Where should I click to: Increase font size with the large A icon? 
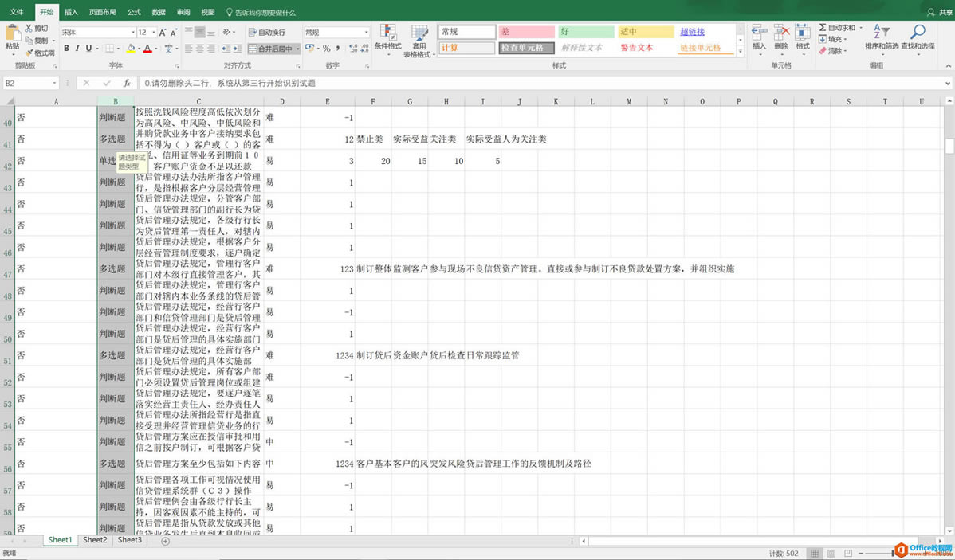pyautogui.click(x=163, y=32)
